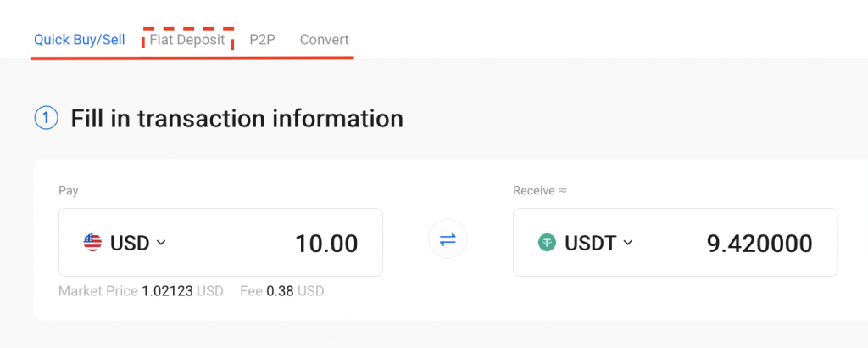Click the approximately-equal sign beside Receive
This screenshot has width=868, height=348.
[562, 191]
